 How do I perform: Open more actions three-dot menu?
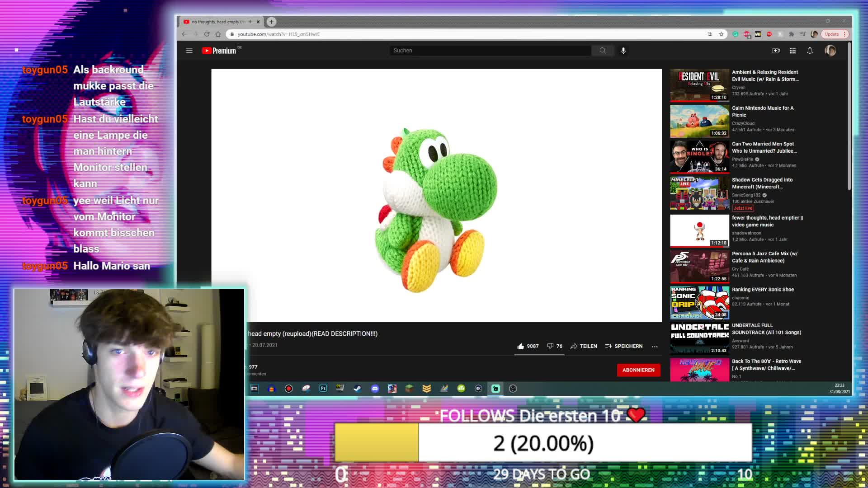click(655, 347)
